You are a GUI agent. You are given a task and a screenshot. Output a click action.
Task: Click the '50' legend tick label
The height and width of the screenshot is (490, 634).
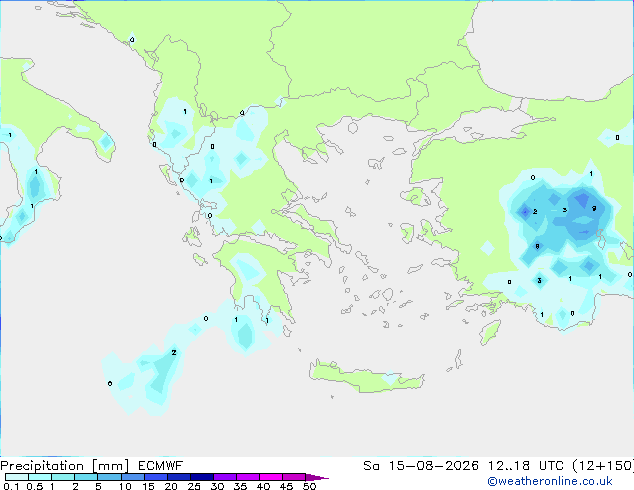pos(309,486)
